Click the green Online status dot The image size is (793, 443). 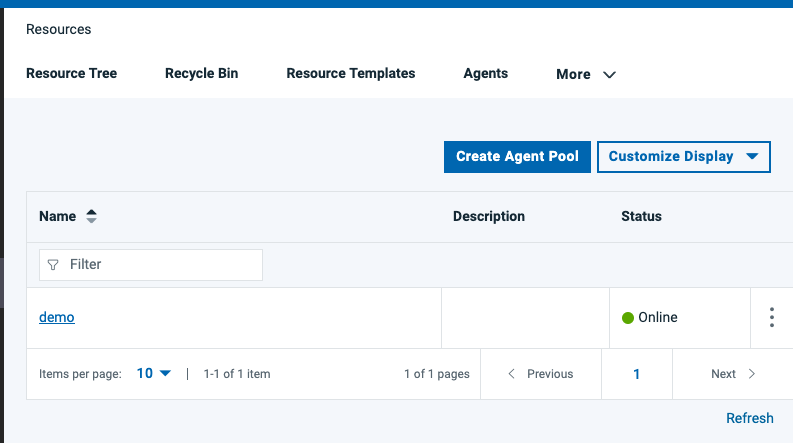point(628,318)
